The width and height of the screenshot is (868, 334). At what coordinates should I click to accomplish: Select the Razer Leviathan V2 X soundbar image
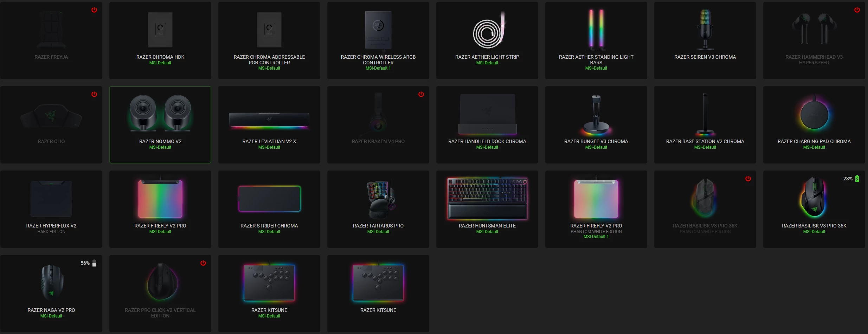(269, 121)
